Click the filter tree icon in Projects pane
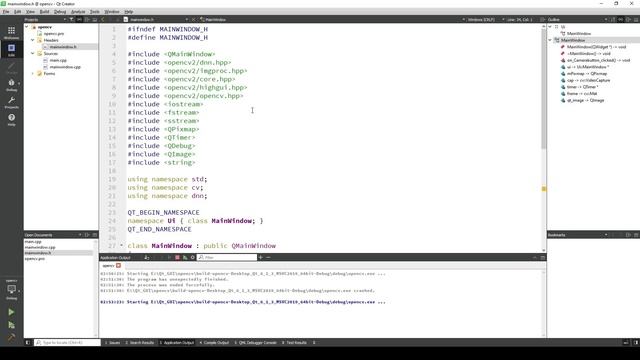The width and height of the screenshot is (640, 360). tap(71, 19)
